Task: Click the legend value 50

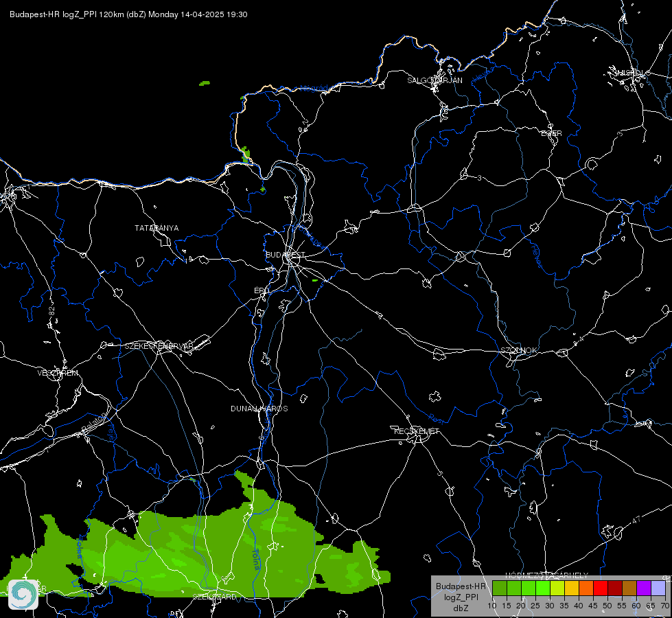Action: [x=607, y=606]
